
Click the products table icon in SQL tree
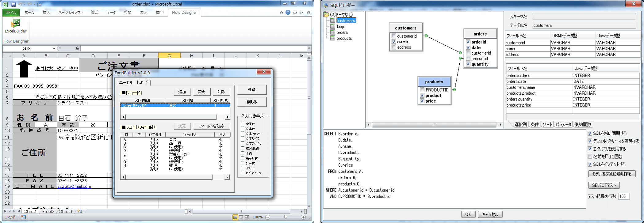coord(333,38)
